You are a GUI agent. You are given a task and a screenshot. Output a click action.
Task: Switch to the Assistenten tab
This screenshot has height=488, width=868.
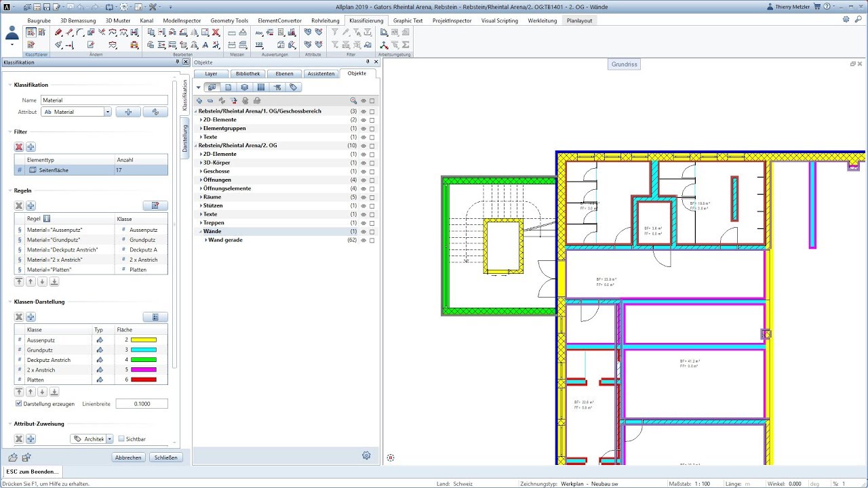point(321,73)
